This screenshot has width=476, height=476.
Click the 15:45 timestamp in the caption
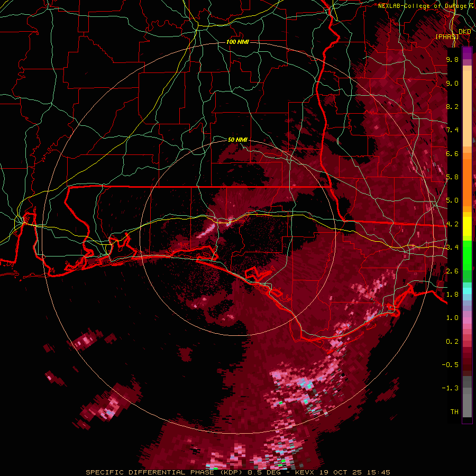pyautogui.click(x=378, y=472)
